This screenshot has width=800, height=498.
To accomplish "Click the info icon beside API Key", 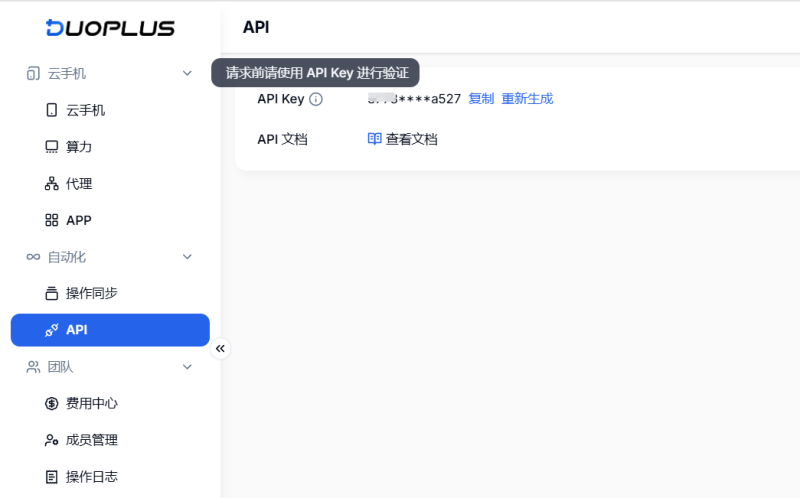I will (316, 99).
